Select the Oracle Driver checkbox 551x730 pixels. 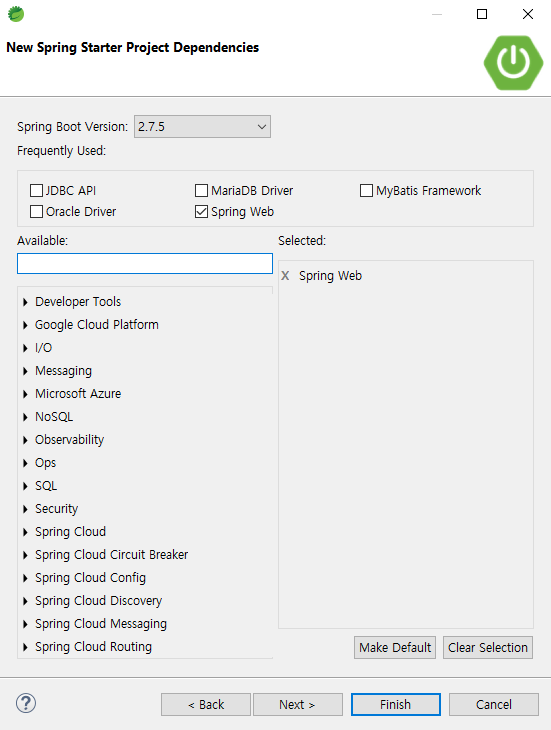[36, 211]
